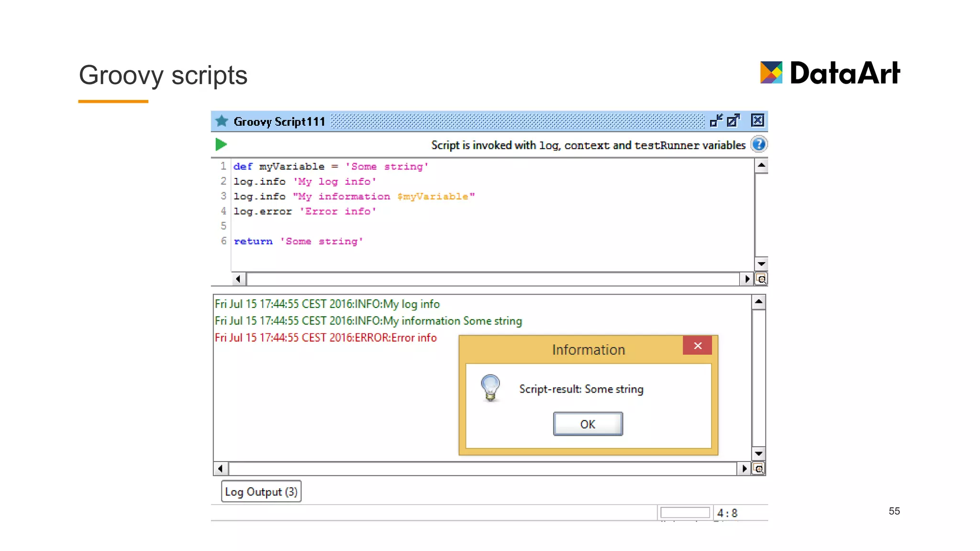The image size is (980, 551).
Task: Dock the Groovy Script111 window with the inward-arrow icon
Action: (x=716, y=121)
